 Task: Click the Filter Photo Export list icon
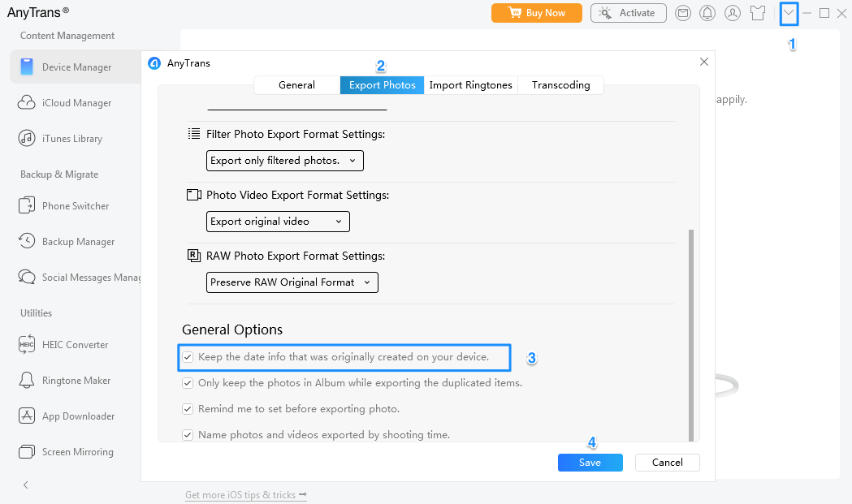(194, 134)
